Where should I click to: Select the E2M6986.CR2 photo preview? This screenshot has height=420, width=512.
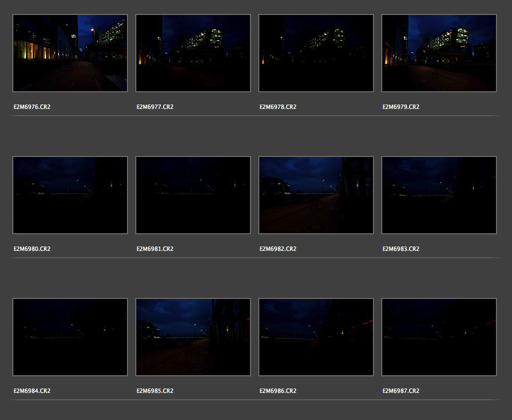(316, 337)
